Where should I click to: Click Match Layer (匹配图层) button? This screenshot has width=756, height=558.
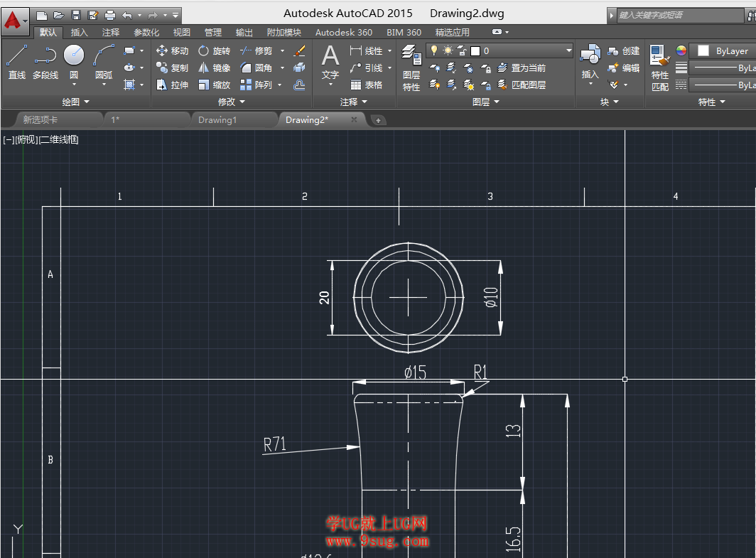click(x=522, y=85)
